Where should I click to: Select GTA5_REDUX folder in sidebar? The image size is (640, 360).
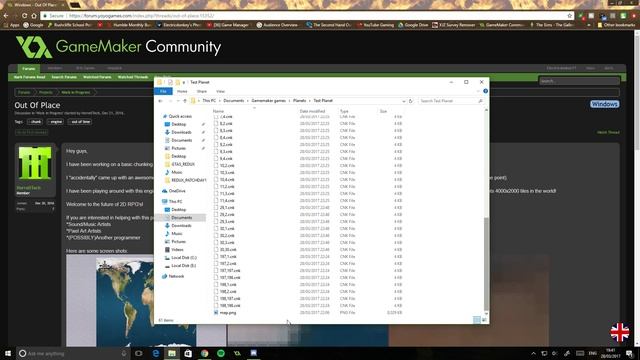[x=182, y=164]
